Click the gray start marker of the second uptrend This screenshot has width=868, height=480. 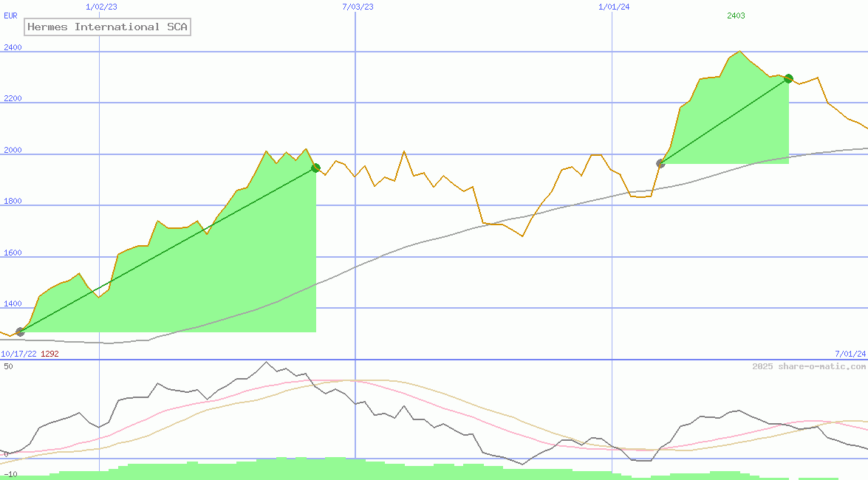tap(660, 163)
